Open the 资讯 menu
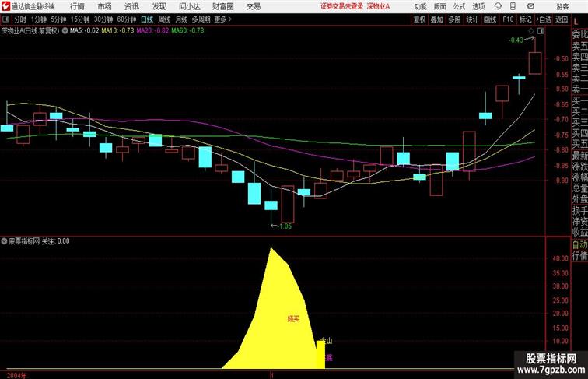Image resolution: width=588 pixels, height=379 pixels. click(x=131, y=6)
